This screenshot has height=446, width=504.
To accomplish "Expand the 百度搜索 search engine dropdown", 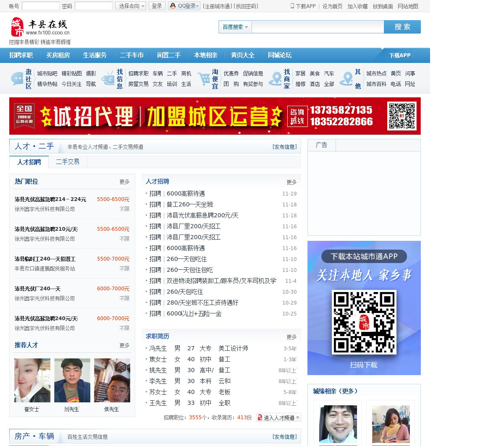I will (x=235, y=27).
